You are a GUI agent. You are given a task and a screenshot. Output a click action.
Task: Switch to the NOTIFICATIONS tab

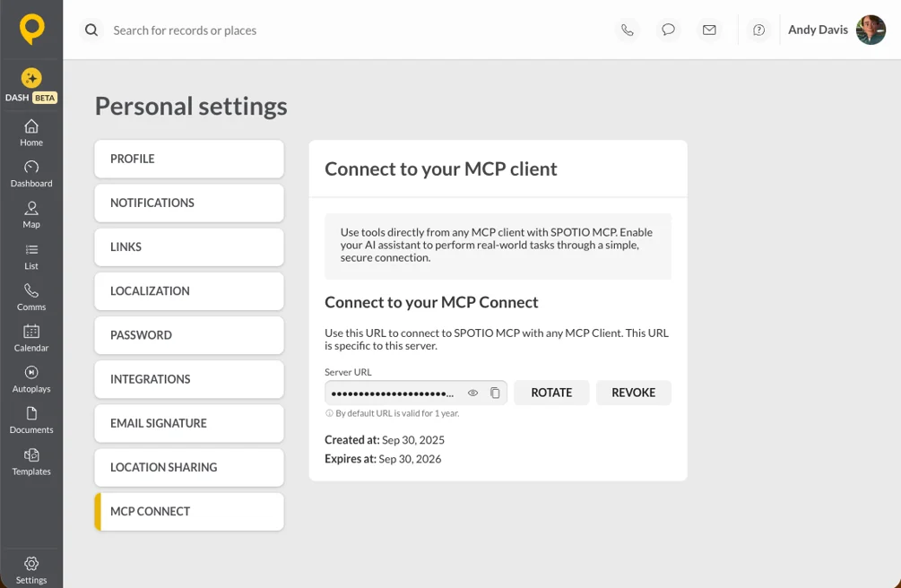[189, 203]
